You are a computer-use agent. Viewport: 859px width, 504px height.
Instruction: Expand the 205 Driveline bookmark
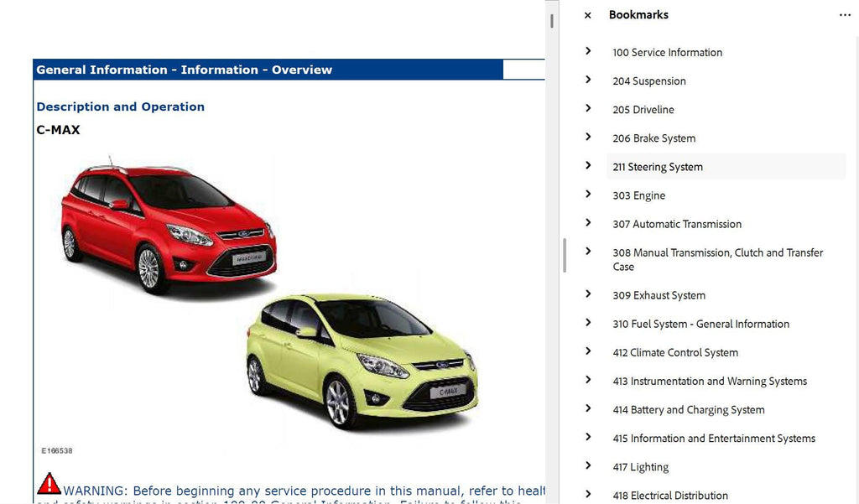pyautogui.click(x=588, y=108)
